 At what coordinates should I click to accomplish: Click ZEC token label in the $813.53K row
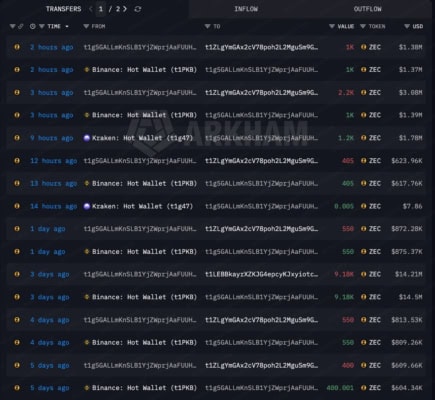coord(375,320)
